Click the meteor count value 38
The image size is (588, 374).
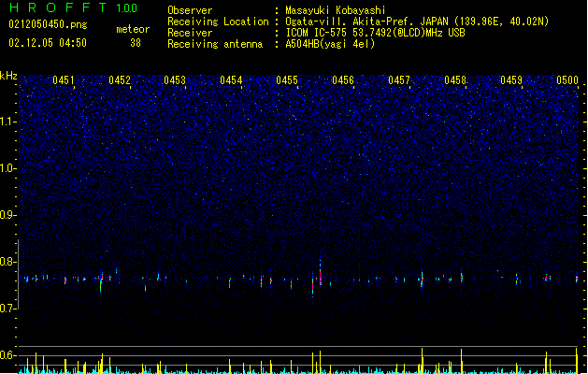pos(136,43)
